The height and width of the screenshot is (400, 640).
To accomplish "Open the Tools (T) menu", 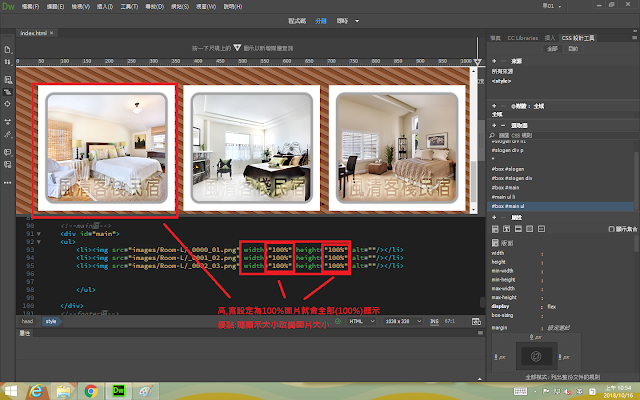I will pos(129,7).
